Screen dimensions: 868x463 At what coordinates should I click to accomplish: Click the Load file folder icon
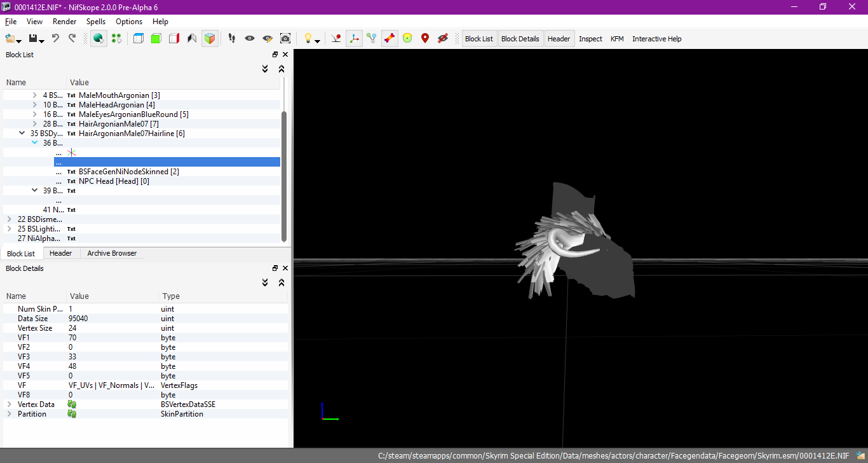(10, 39)
